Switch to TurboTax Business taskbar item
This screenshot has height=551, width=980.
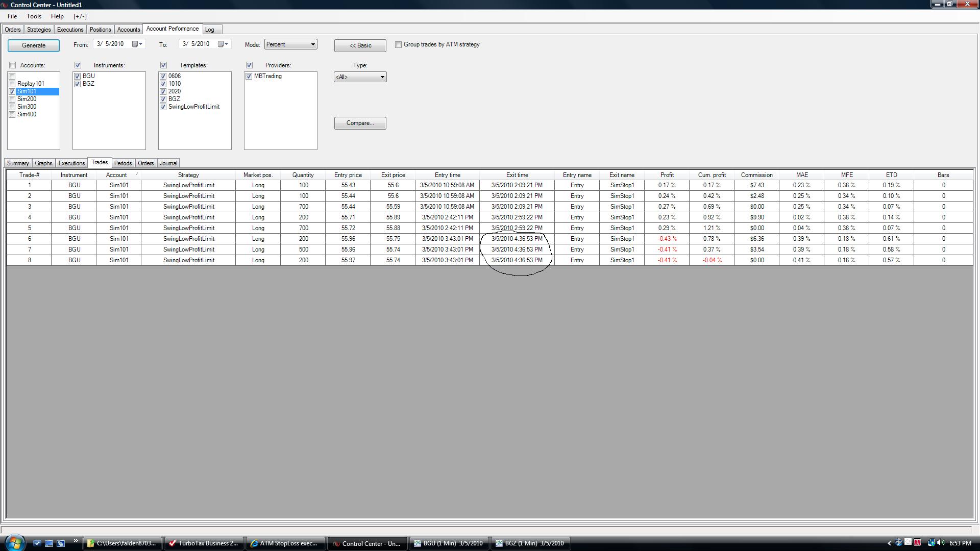(x=203, y=543)
